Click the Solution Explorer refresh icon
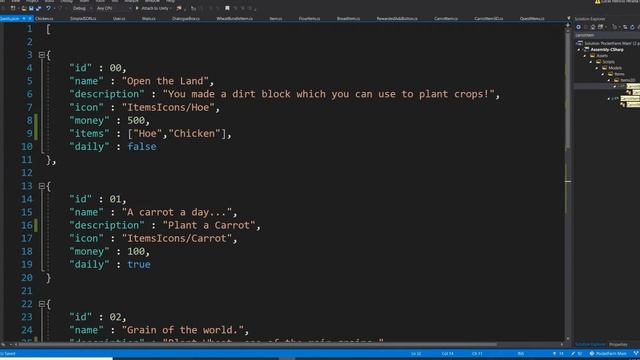Image resolution: width=640 pixels, height=360 pixels. coord(632,27)
